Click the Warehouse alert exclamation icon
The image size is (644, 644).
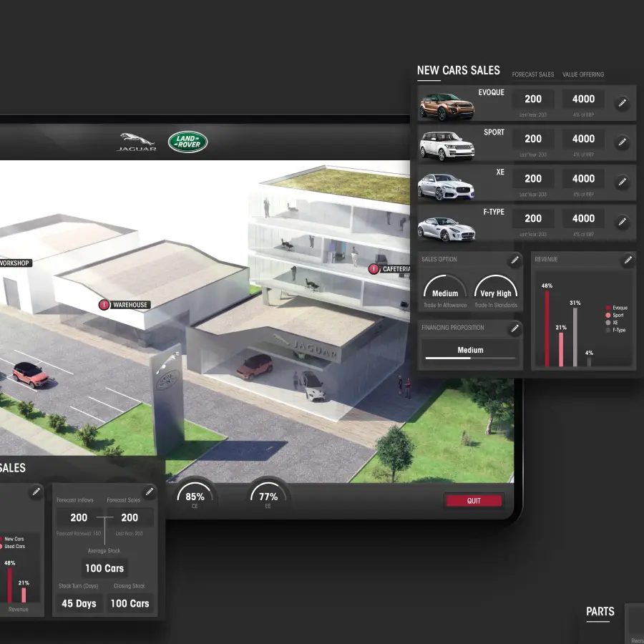pos(104,305)
